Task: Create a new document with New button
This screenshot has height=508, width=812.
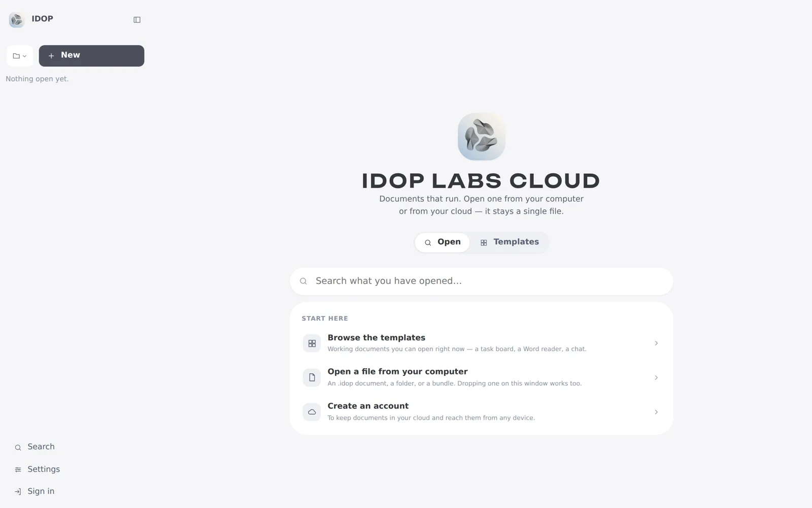Action: [91, 56]
